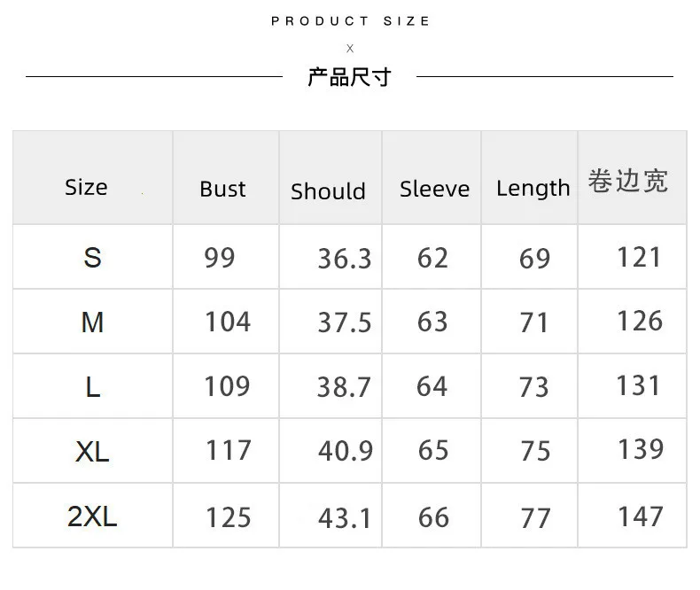The height and width of the screenshot is (590, 700).
Task: Click the PRODUCT SIZE heading text
Action: [x=351, y=21]
